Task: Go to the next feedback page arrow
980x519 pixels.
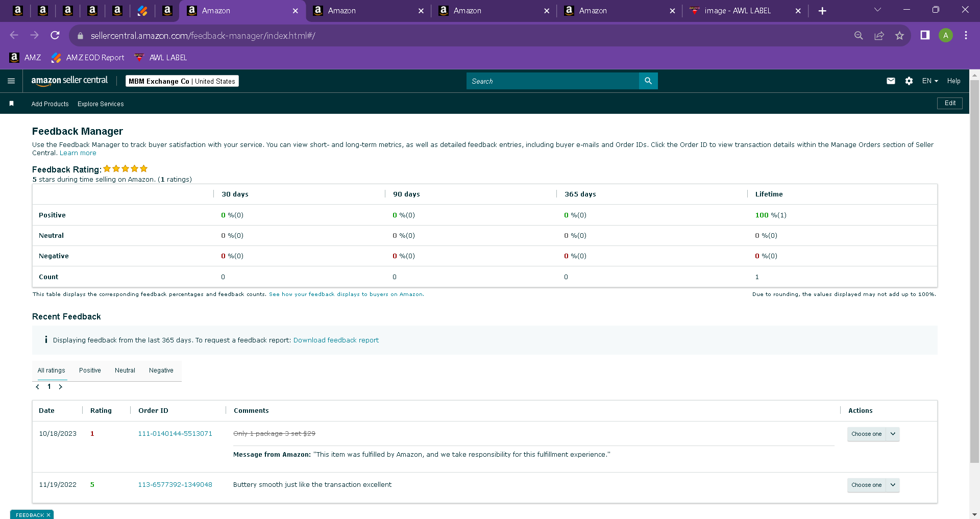Action: click(61, 387)
